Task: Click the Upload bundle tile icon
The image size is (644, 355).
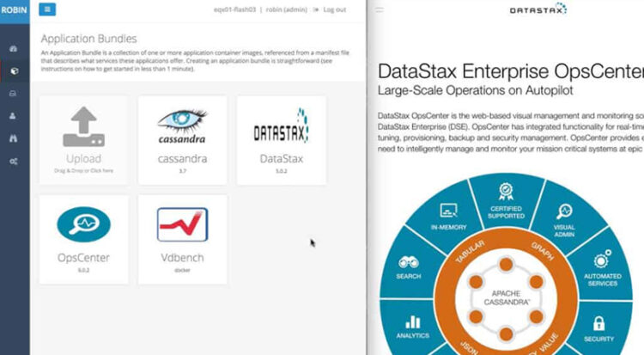Action: (83, 126)
